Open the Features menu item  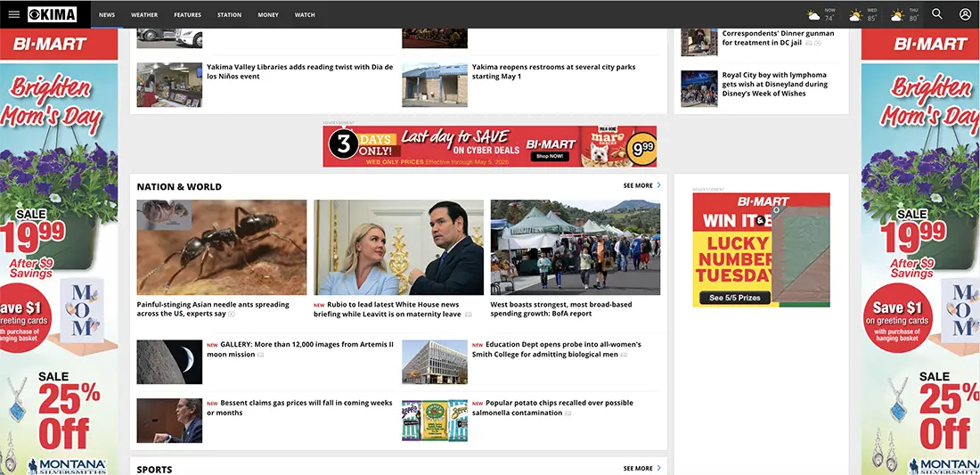pyautogui.click(x=187, y=14)
